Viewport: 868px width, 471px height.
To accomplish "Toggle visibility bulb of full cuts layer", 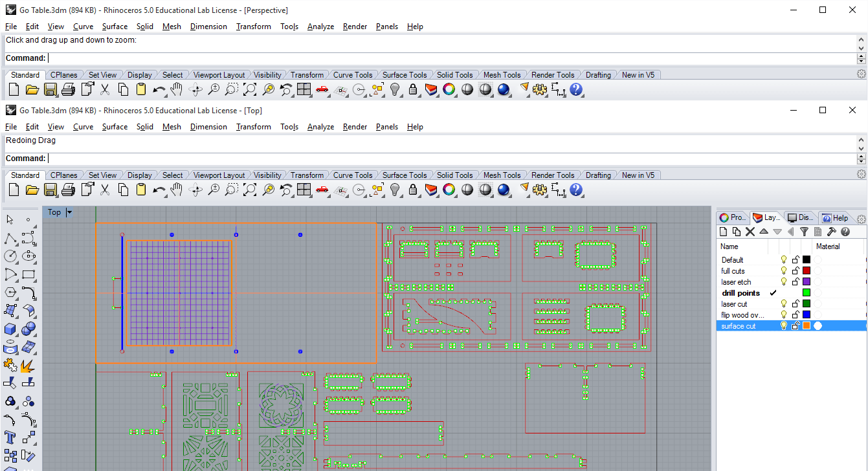I will click(784, 271).
